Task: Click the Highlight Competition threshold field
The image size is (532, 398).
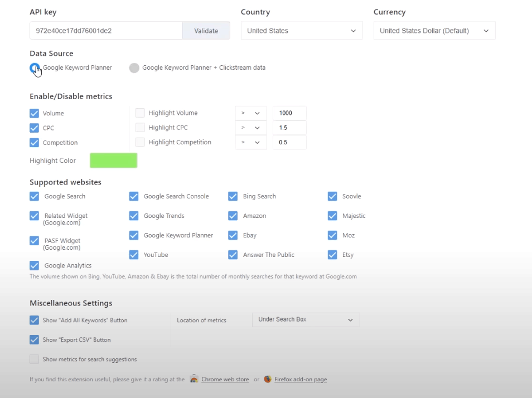Action: tap(289, 142)
